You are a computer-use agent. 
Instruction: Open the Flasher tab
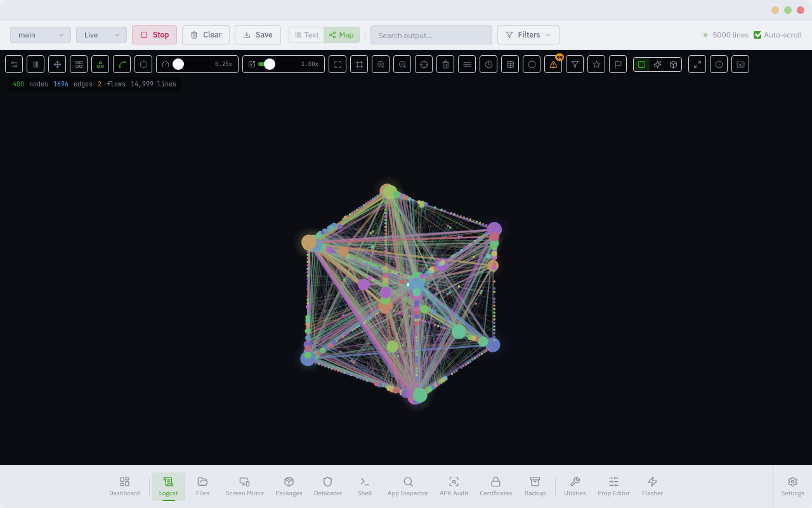pos(652,486)
